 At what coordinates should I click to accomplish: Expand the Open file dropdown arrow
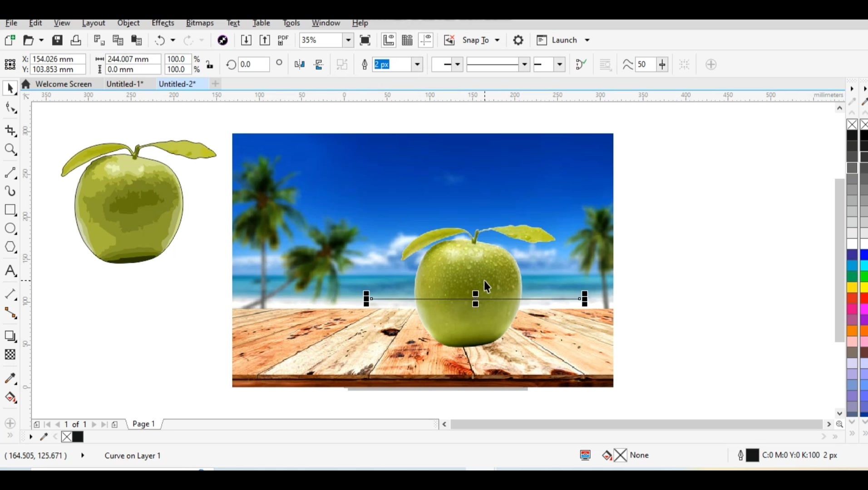(x=41, y=40)
